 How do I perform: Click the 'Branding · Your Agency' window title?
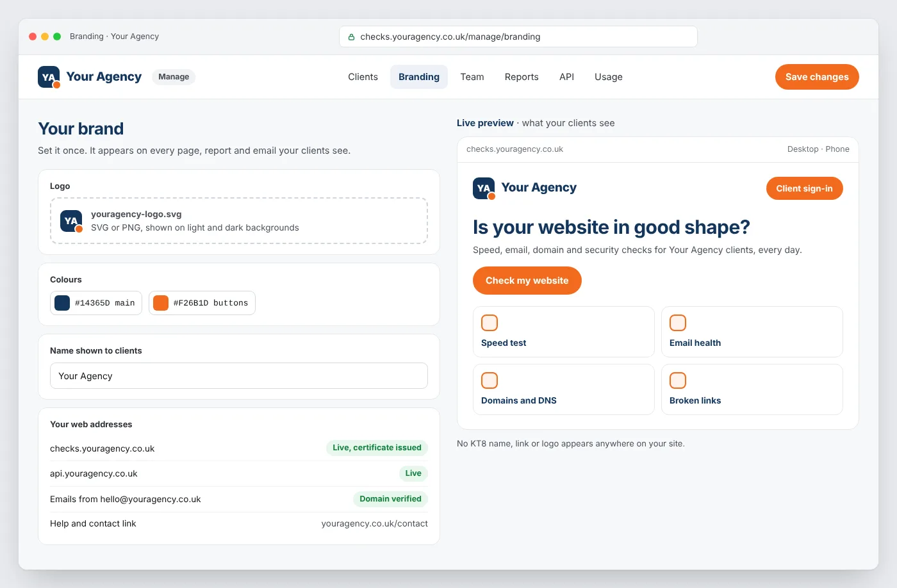point(114,37)
